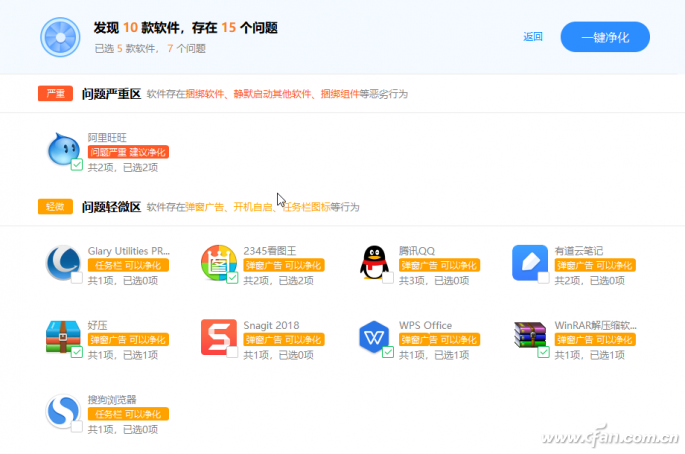
Task: Click the red 严重 label
Action: (55, 94)
